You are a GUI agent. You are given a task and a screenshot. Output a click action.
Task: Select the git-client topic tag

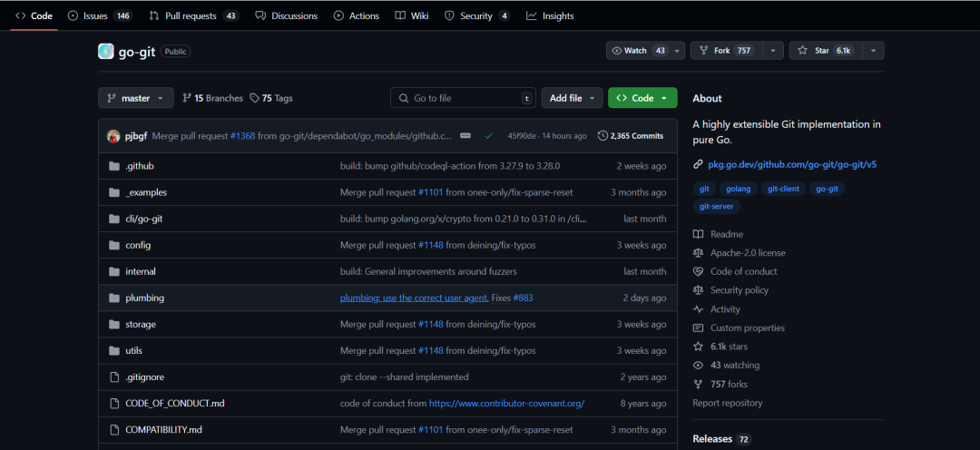[784, 188]
